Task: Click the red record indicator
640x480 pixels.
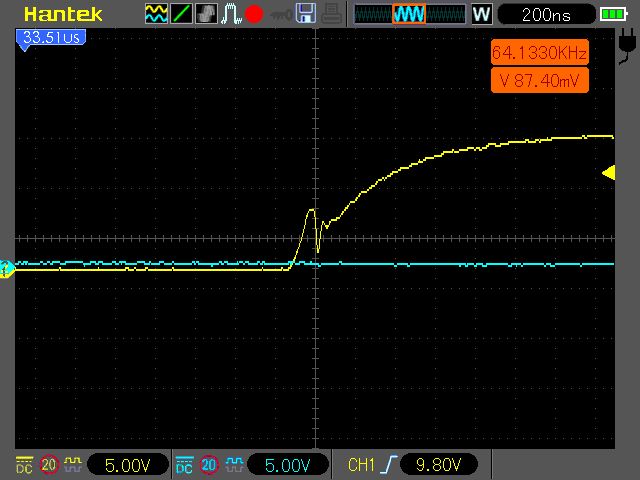Action: point(253,14)
